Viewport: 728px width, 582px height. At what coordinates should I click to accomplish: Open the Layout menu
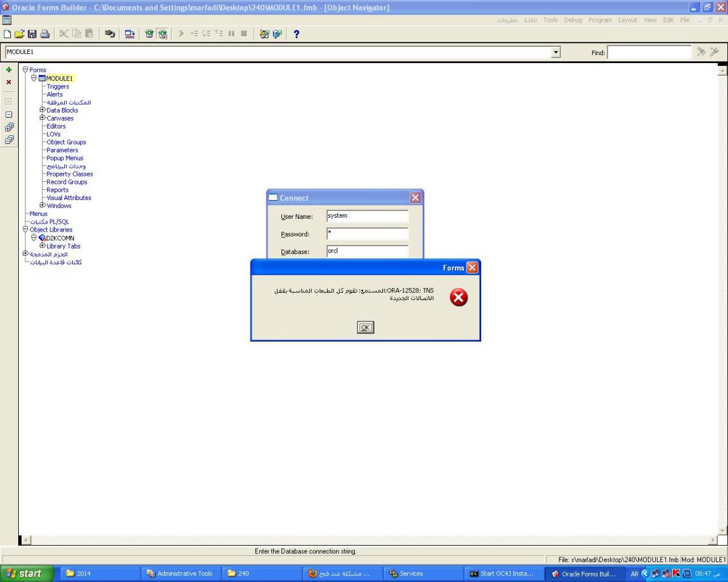click(x=627, y=20)
